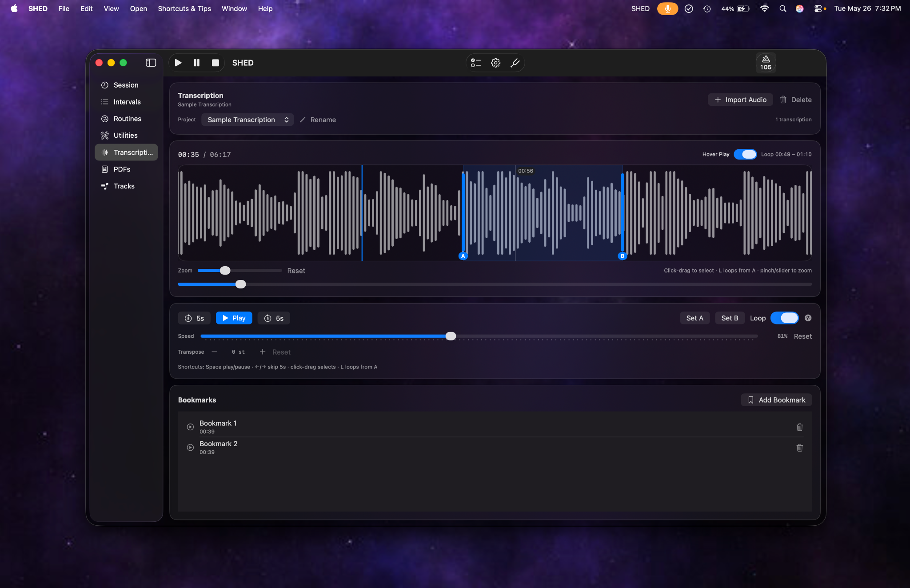The width and height of the screenshot is (910, 588).
Task: Stop playback with the toolbar stop icon
Action: tap(216, 63)
